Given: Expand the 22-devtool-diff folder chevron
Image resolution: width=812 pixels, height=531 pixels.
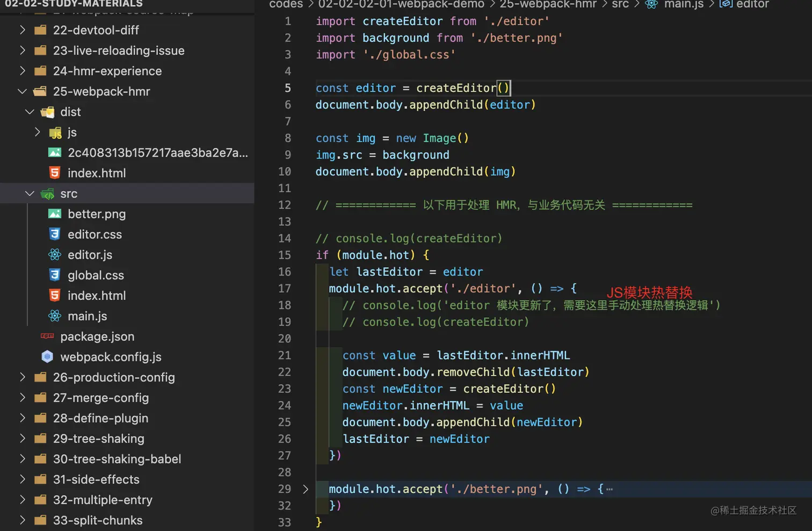Looking at the screenshot, I should tap(23, 30).
